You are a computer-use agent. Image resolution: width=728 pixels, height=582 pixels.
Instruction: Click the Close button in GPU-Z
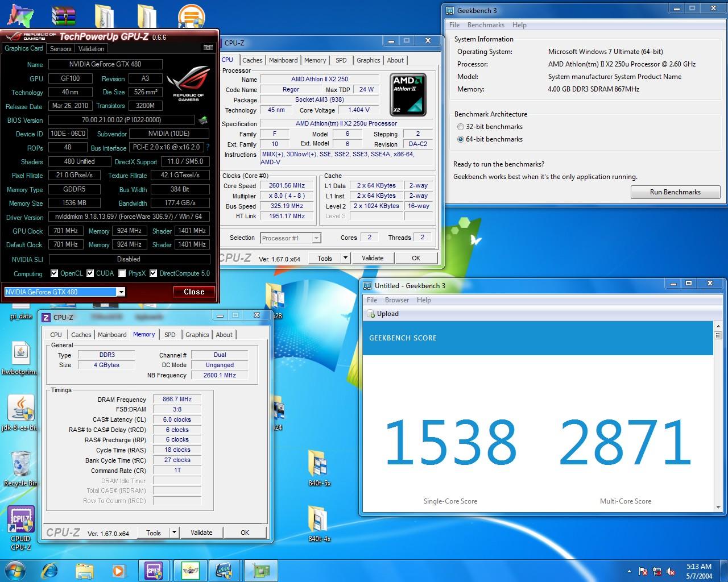click(194, 292)
